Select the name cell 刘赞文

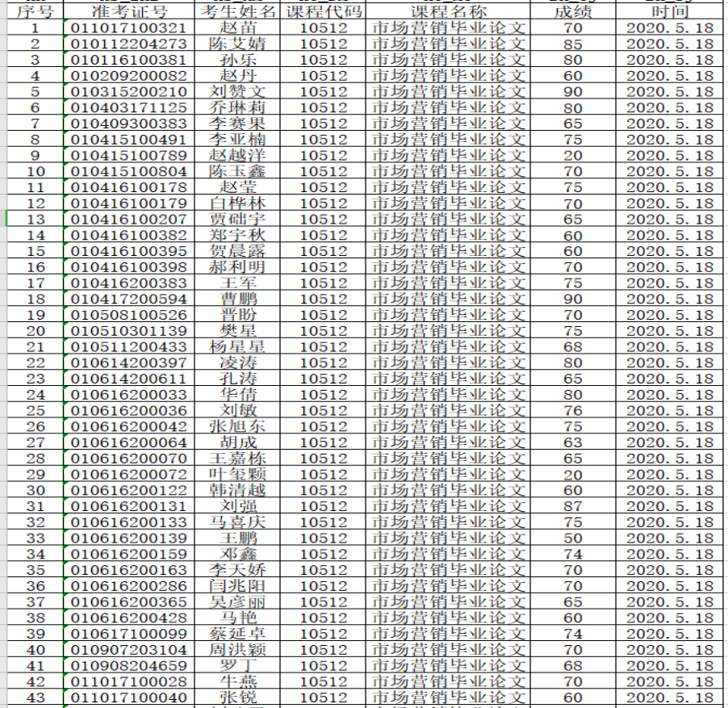click(x=237, y=92)
